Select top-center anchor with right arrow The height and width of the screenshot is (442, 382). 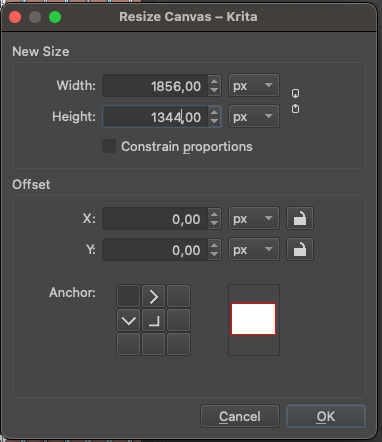tap(153, 296)
